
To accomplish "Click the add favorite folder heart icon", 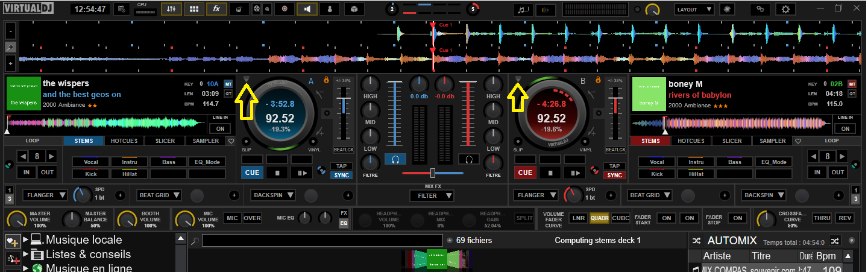I will pyautogui.click(x=13, y=241).
